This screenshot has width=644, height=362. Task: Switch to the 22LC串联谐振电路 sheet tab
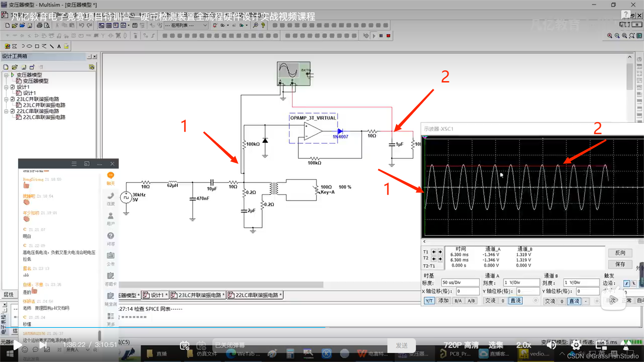tap(256, 295)
